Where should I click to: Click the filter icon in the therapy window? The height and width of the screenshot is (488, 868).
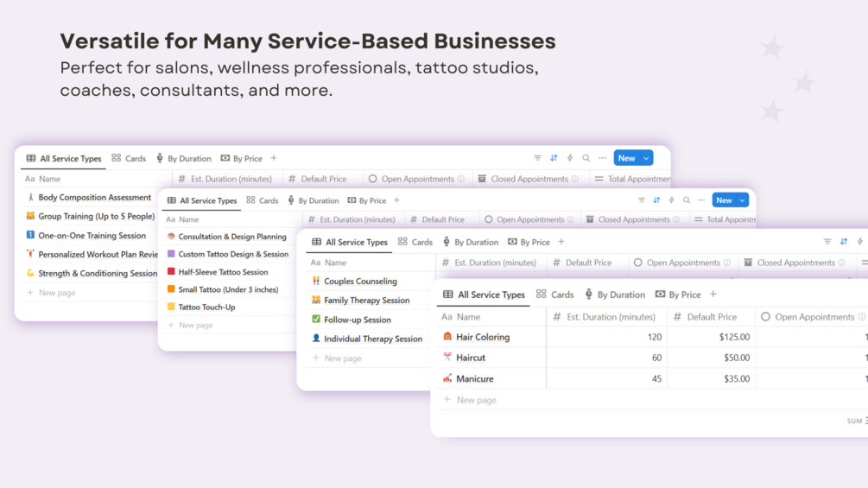(x=827, y=242)
